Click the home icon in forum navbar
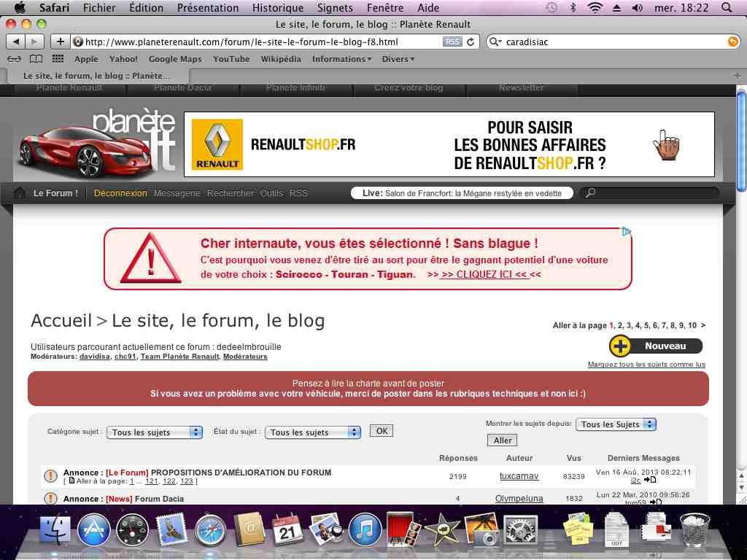 [20, 192]
